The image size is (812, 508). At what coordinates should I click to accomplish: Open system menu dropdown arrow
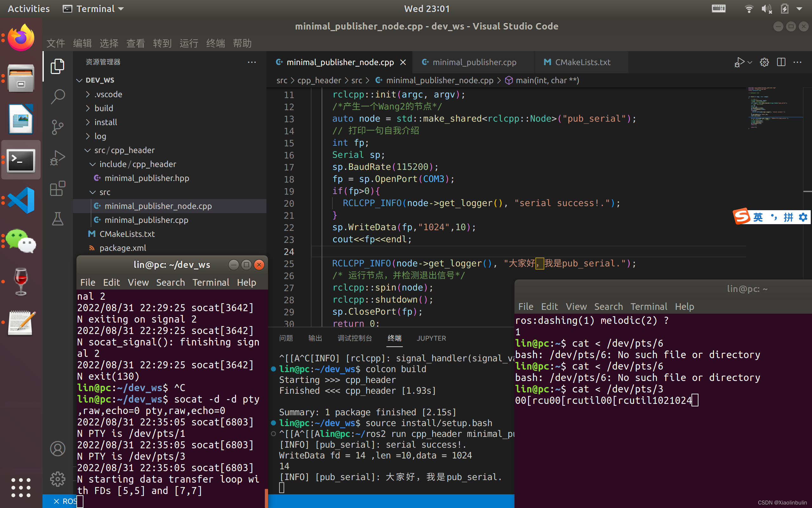pos(799,9)
